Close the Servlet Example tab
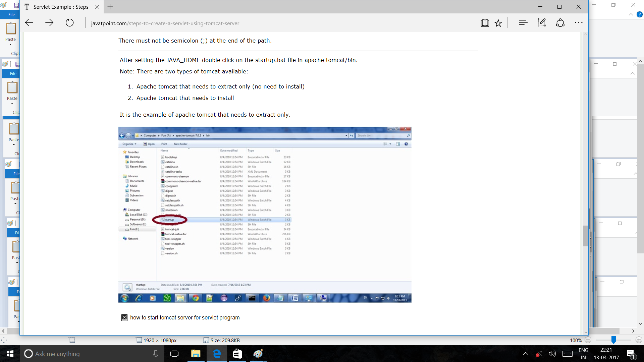The image size is (644, 362). point(97,7)
